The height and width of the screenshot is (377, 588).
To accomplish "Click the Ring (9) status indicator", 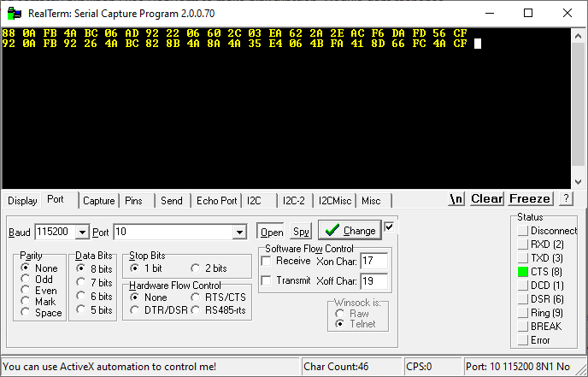I will [x=523, y=313].
